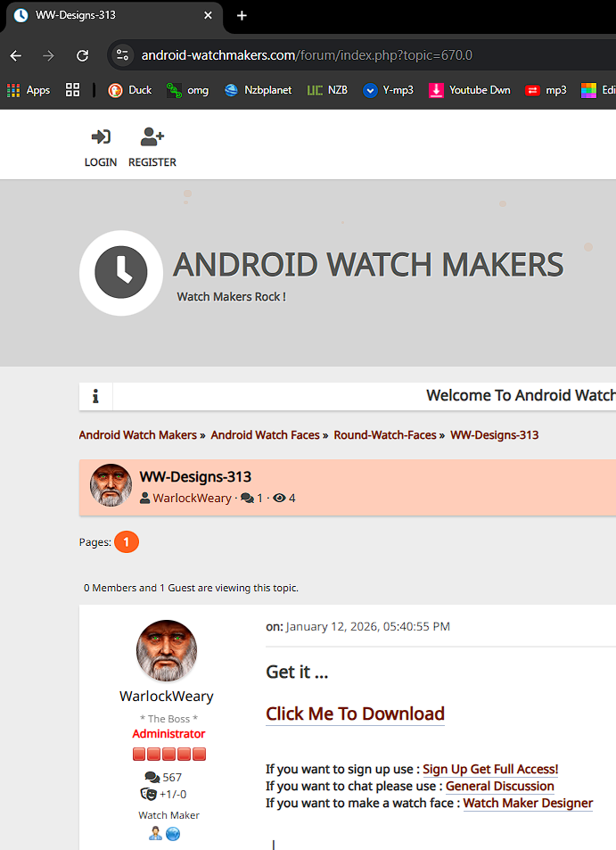This screenshot has height=850, width=616.
Task: Open the Watch Maker Designer link
Action: pyautogui.click(x=528, y=803)
